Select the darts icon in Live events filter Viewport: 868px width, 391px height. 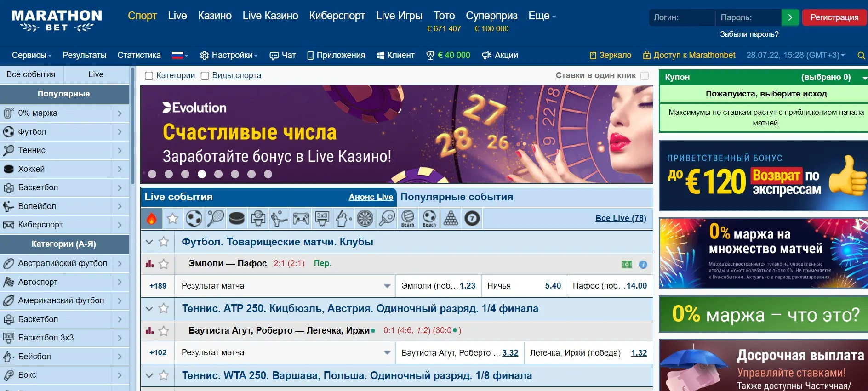tap(365, 218)
